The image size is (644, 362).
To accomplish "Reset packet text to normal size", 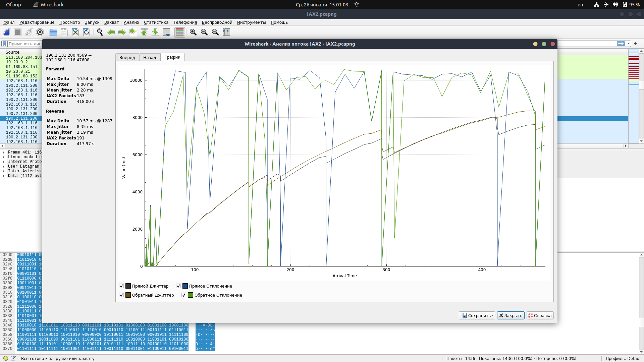I will click(215, 32).
